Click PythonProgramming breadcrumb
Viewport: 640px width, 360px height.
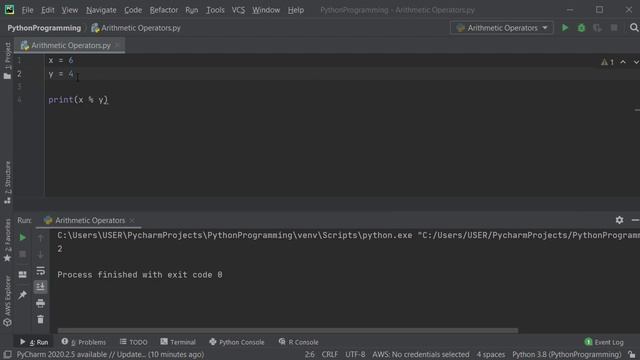tap(44, 28)
